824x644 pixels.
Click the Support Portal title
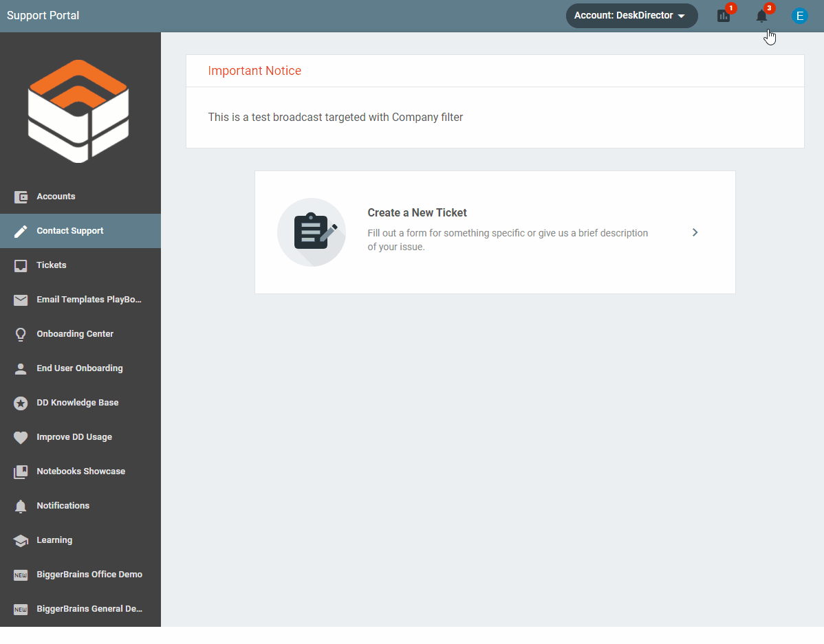[43, 16]
